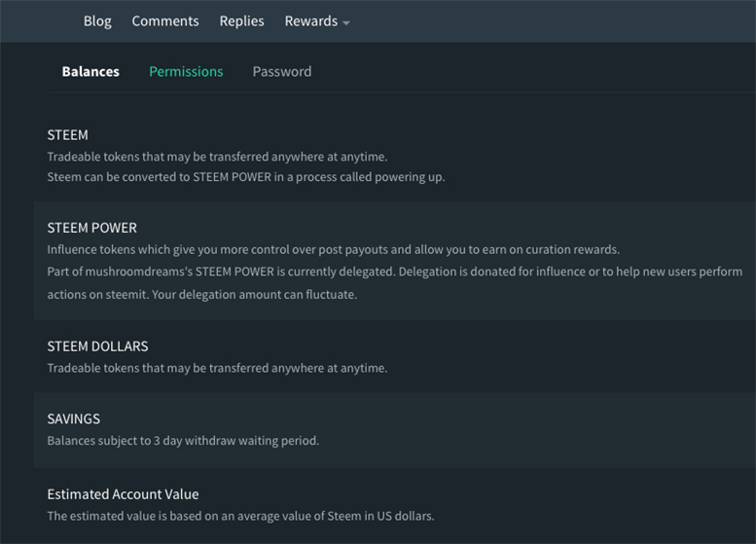Click the STEEM DOLLARS heading
Image resolution: width=756 pixels, height=544 pixels.
pos(98,346)
